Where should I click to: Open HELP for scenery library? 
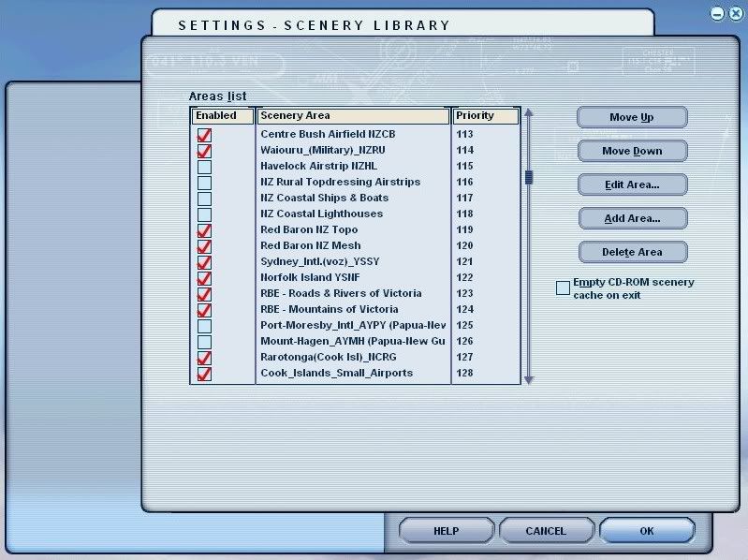(447, 531)
